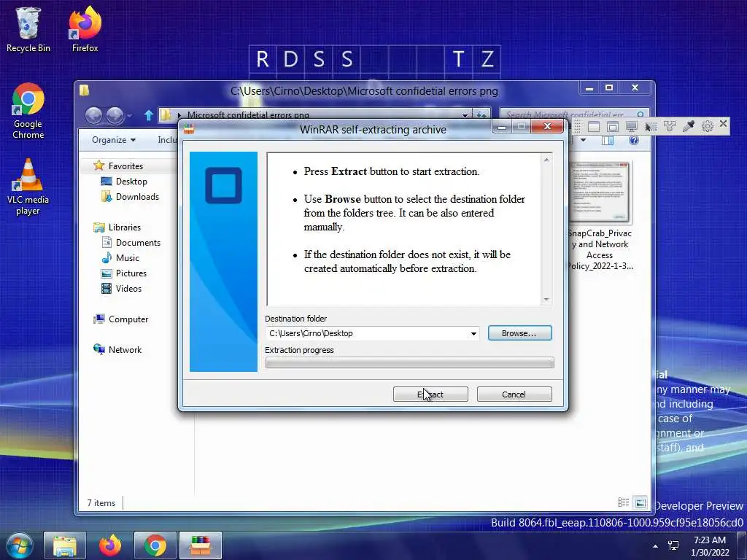Click the '7 items' status bar text
The image size is (747, 560).
101,503
